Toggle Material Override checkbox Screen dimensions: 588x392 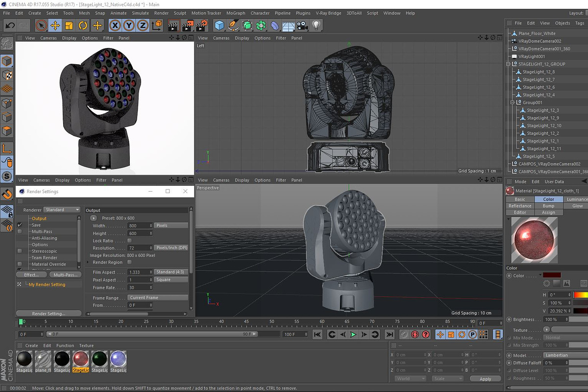tap(20, 264)
